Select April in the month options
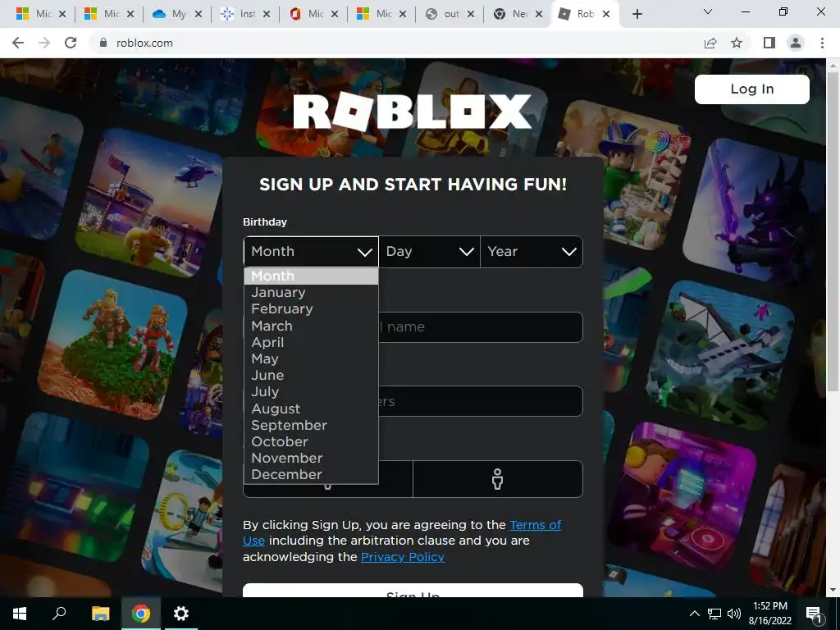Screen dimensions: 840x630 (x=311, y=342)
